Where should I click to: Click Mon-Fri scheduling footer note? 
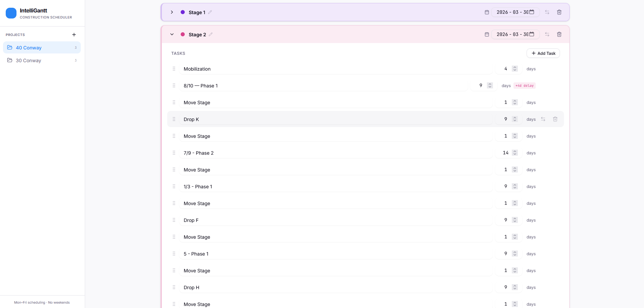coord(42,302)
